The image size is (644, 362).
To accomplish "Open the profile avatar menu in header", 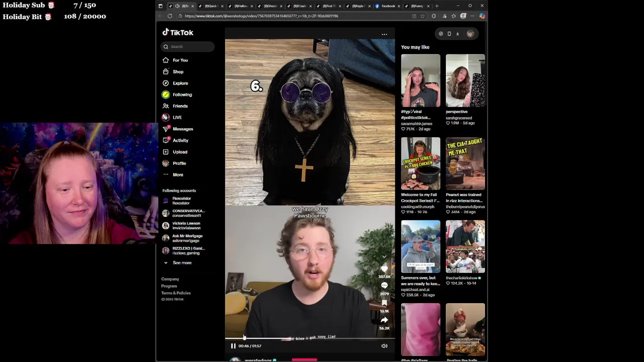I will click(x=470, y=34).
